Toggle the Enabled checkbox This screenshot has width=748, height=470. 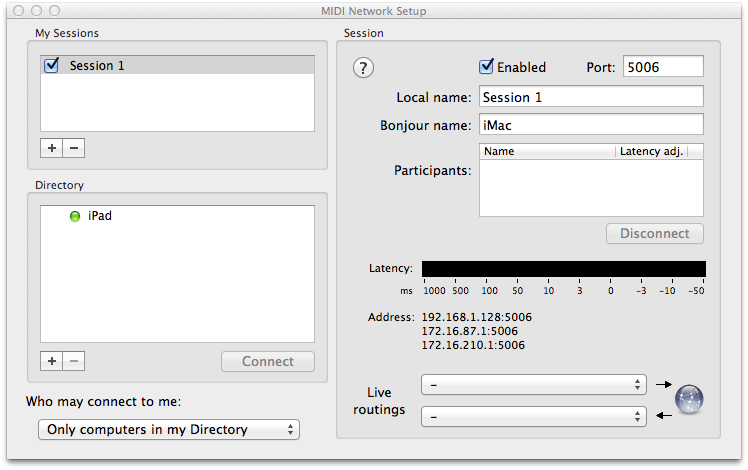click(x=486, y=66)
